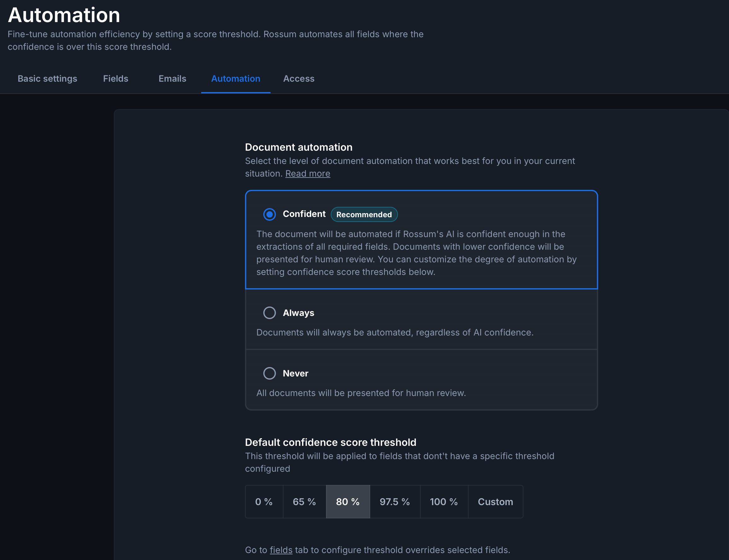Set default threshold to 0 %
The height and width of the screenshot is (560, 729).
(x=264, y=502)
